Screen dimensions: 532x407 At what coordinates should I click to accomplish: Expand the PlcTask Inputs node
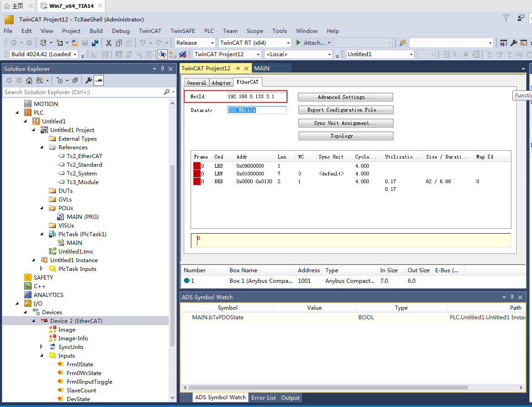point(42,269)
